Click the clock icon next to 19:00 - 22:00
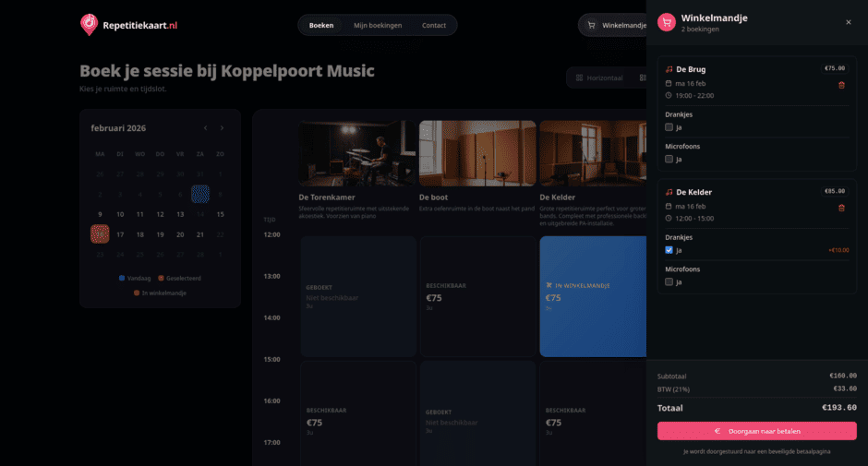 click(x=669, y=95)
